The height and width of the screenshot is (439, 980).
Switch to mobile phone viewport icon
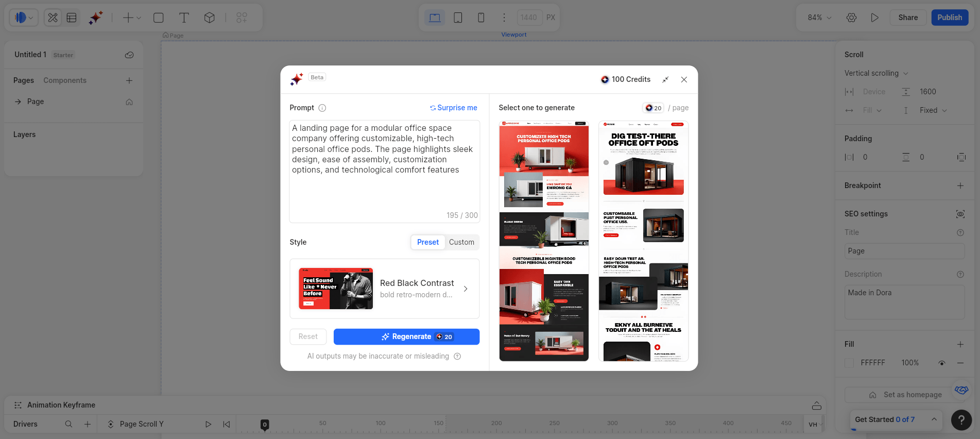(481, 18)
